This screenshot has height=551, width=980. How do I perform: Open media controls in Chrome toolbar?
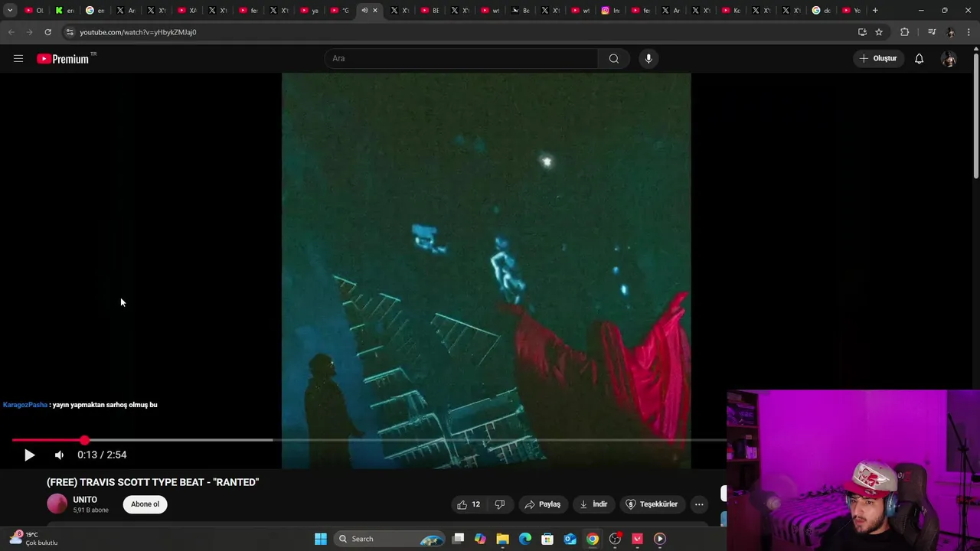(932, 32)
